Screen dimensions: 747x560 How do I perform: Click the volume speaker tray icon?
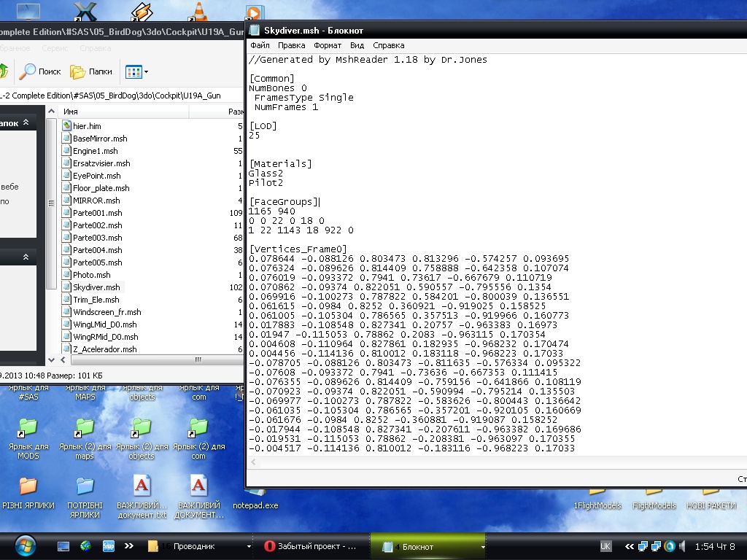[681, 546]
